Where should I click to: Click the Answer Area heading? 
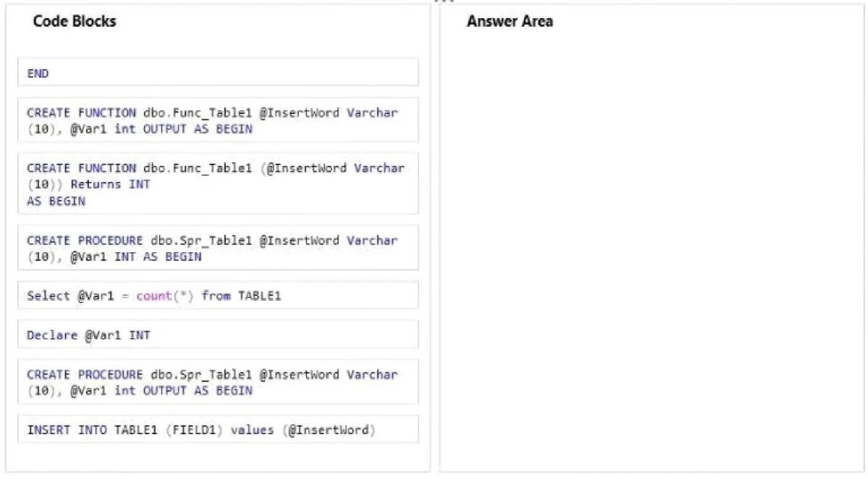[x=510, y=21]
